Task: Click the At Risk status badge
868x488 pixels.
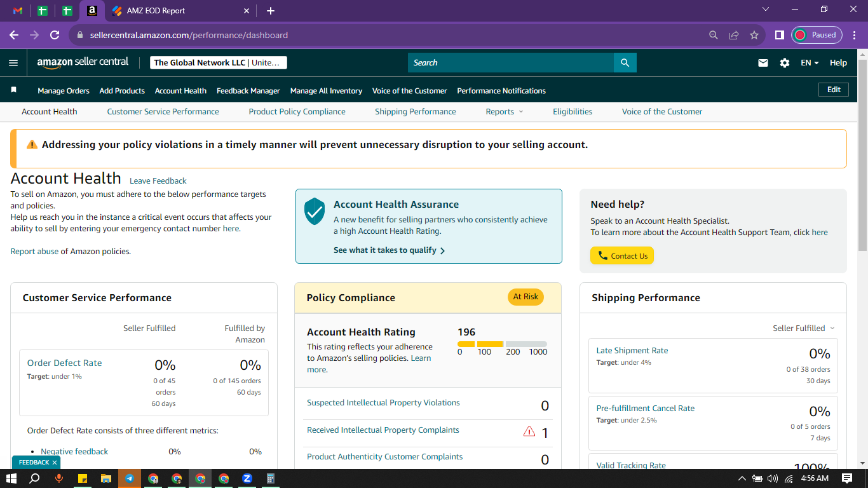Action: [526, 297]
